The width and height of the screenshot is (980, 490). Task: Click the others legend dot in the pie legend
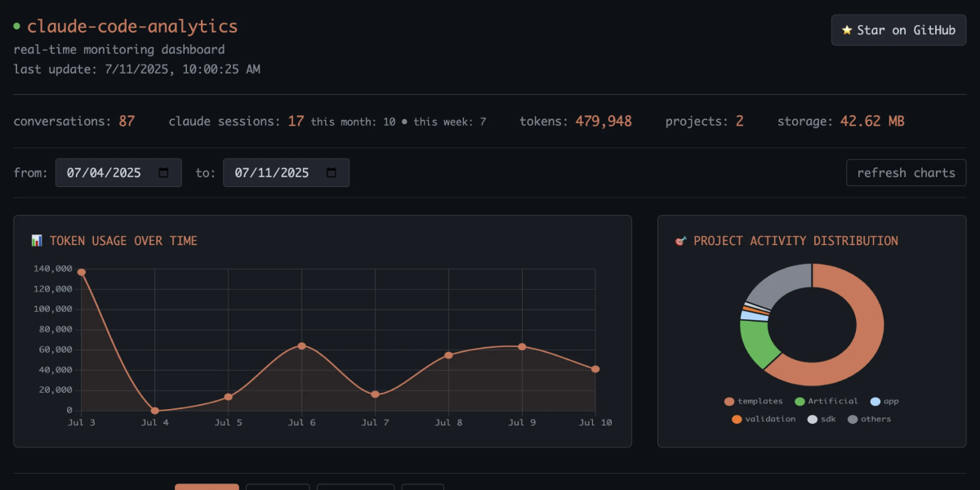tap(853, 419)
